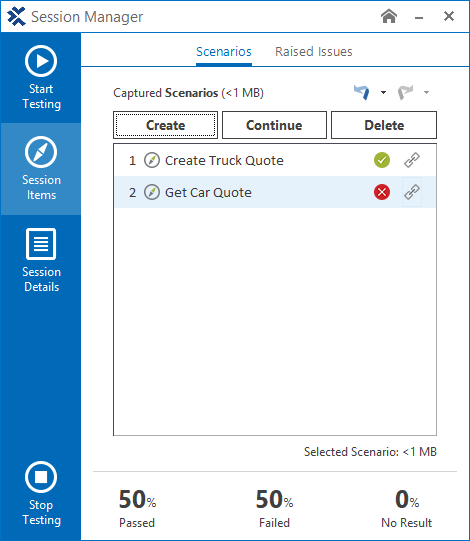Click the Start Testing play icon
Screen dimensions: 470x541
pos(41,61)
